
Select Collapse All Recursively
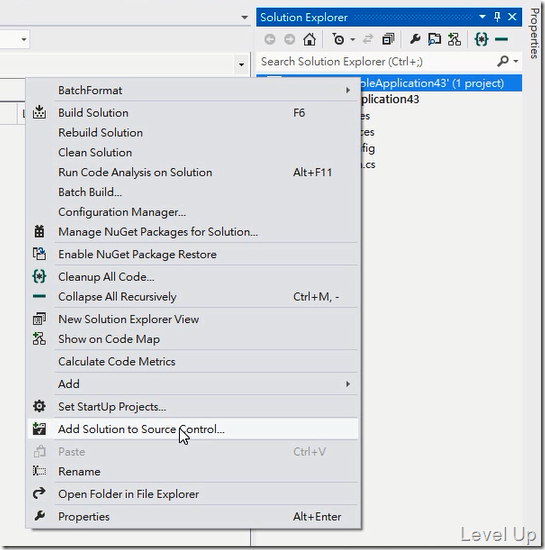click(192, 297)
